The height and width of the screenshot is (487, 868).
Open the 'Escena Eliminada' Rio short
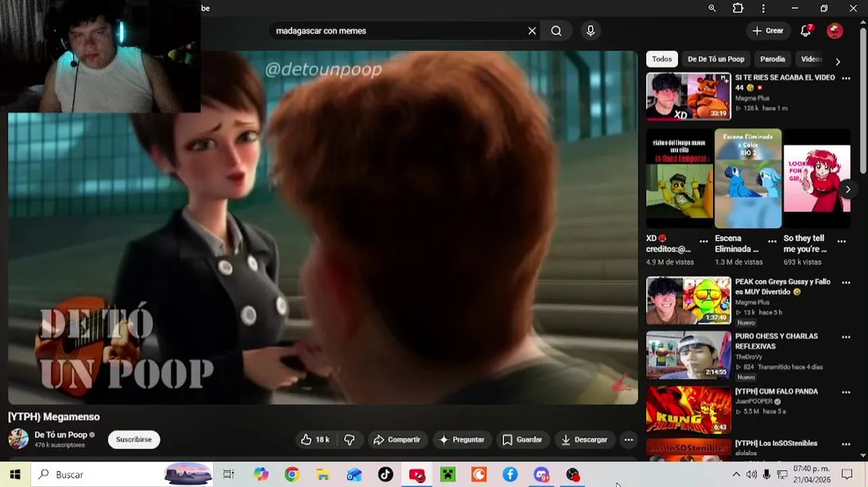[x=748, y=179]
